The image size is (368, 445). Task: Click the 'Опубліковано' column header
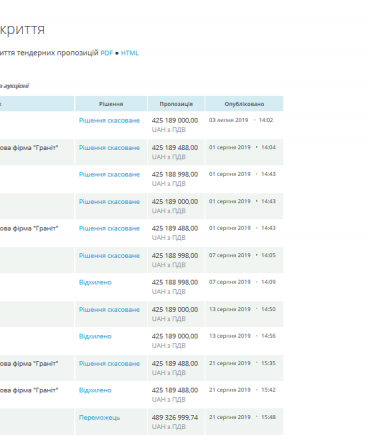(244, 104)
